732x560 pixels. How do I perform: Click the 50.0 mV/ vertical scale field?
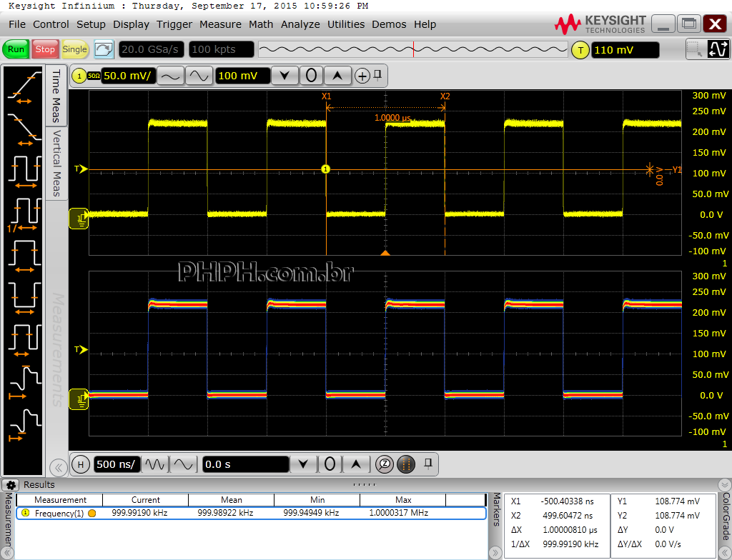coord(128,76)
